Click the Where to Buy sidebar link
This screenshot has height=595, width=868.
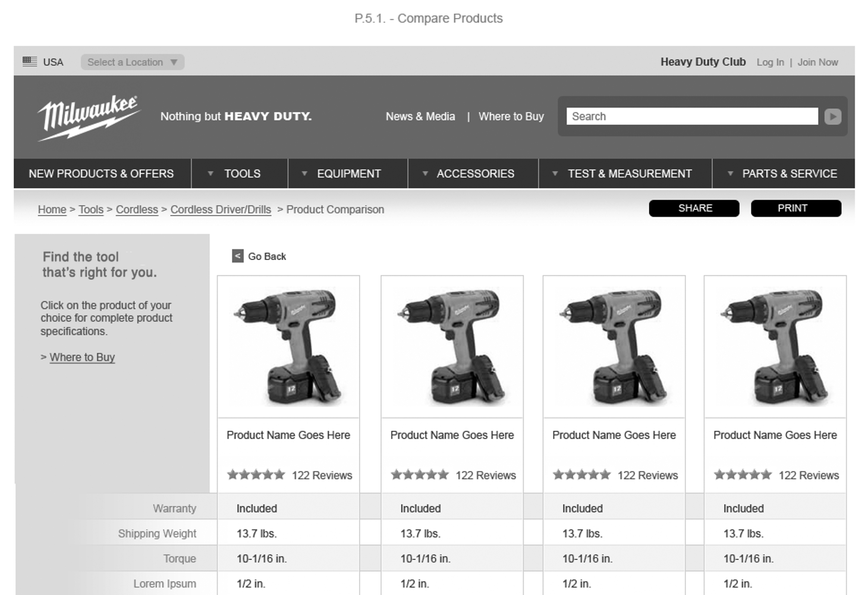pyautogui.click(x=82, y=357)
